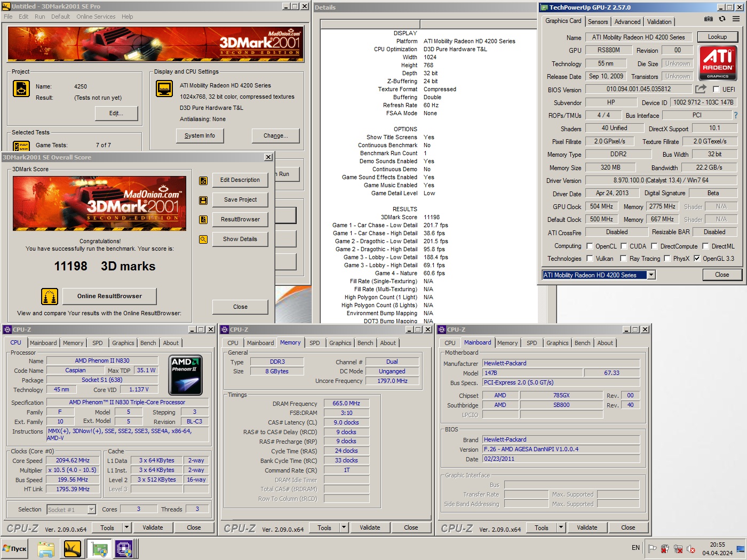The height and width of the screenshot is (560, 747).
Task: Click the Show Details button
Action: (240, 239)
